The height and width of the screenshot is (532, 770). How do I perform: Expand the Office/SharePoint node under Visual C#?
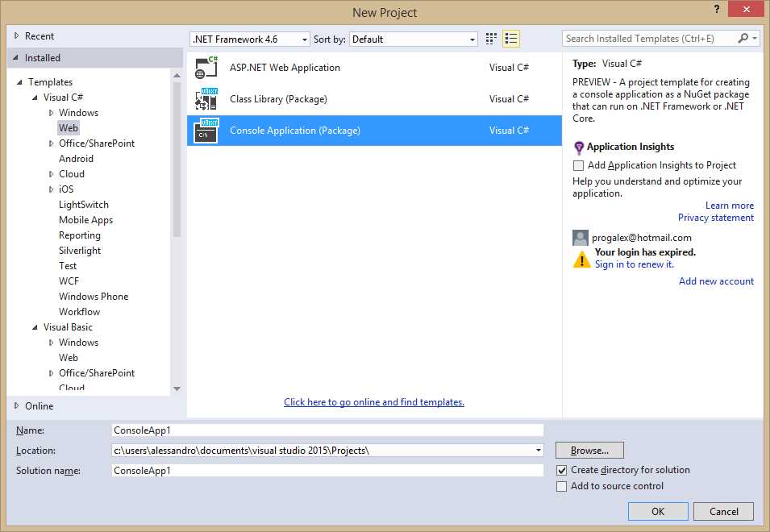pos(51,143)
